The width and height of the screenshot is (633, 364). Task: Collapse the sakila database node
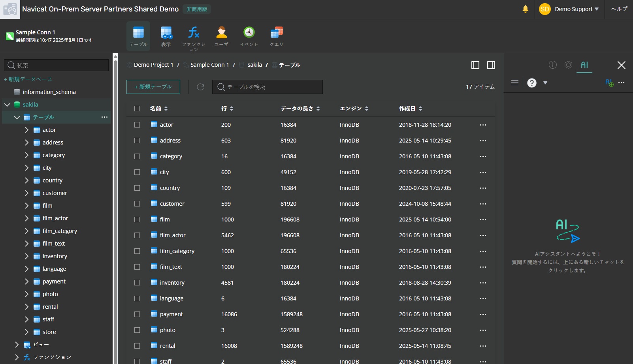click(x=7, y=105)
